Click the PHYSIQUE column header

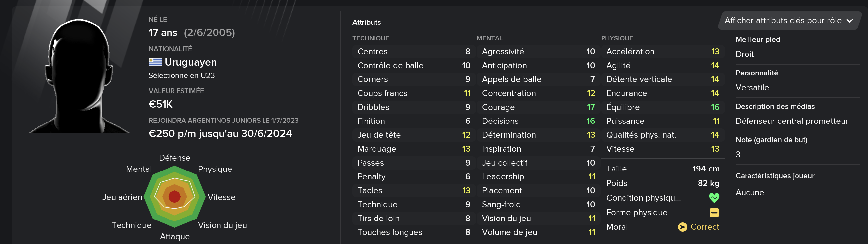[x=617, y=38]
